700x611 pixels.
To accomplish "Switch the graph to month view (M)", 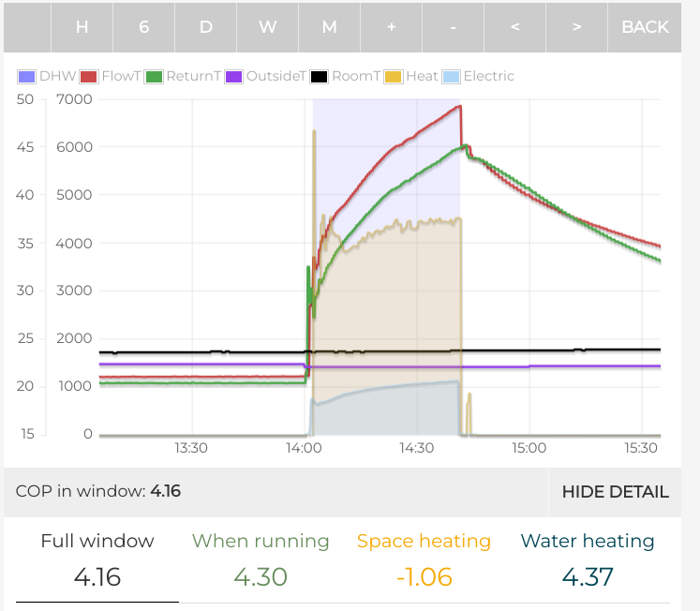I will [329, 26].
